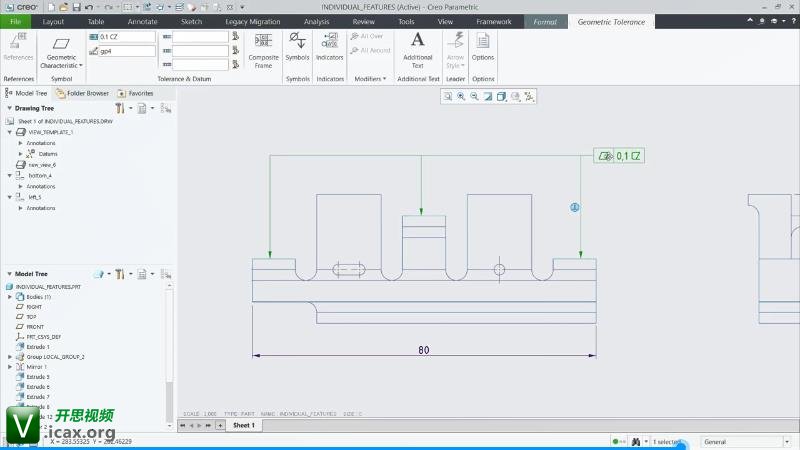Switch to the Annotate ribbon tab
This screenshot has width=800, height=450.
pos(142,21)
